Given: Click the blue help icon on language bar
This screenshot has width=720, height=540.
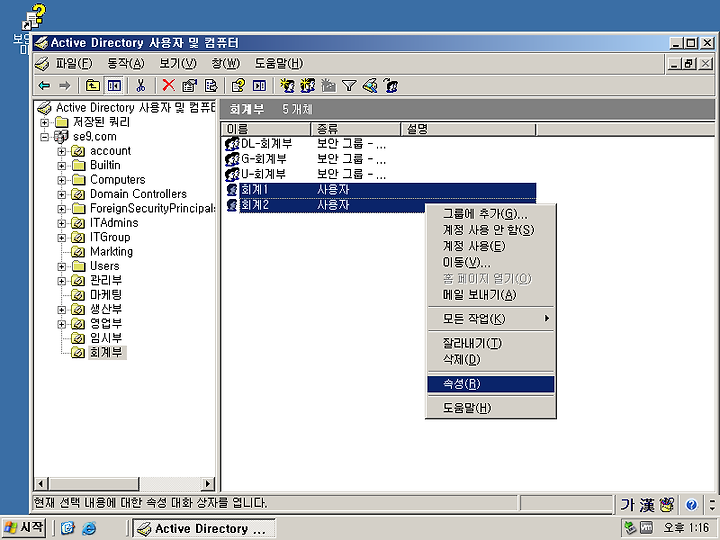Looking at the screenshot, I should click(x=692, y=505).
